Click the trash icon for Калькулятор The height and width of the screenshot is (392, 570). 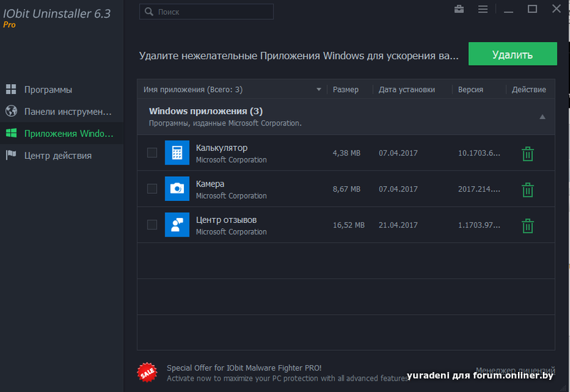(527, 153)
